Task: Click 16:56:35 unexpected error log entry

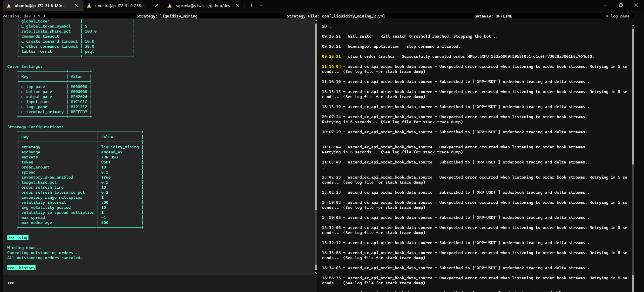Action: 474,280
